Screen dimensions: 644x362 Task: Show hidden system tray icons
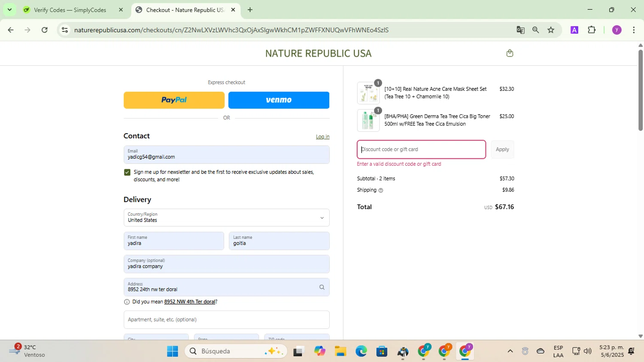click(510, 351)
